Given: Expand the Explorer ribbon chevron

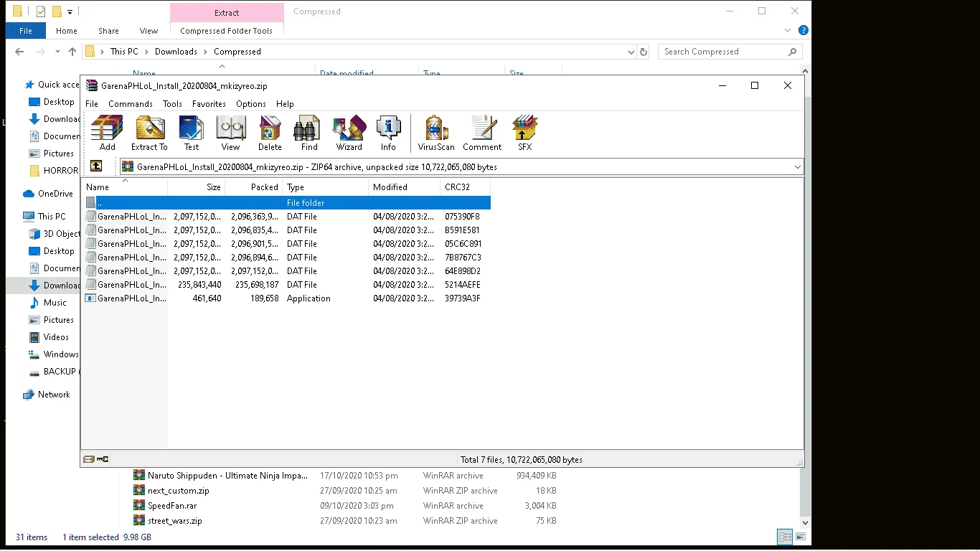Looking at the screenshot, I should (788, 31).
